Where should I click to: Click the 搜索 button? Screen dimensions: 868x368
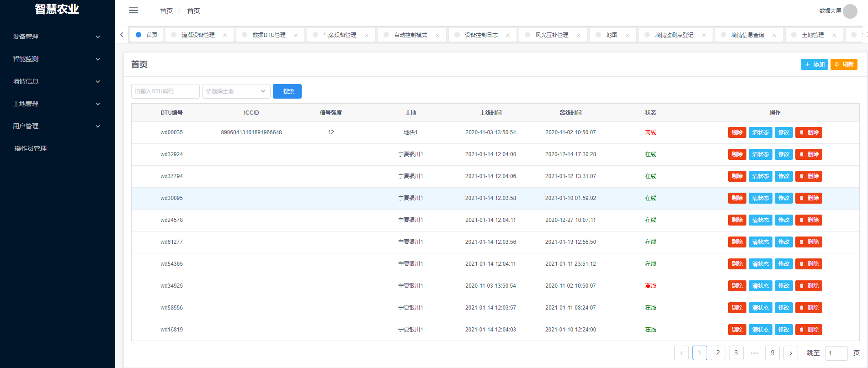(x=287, y=91)
